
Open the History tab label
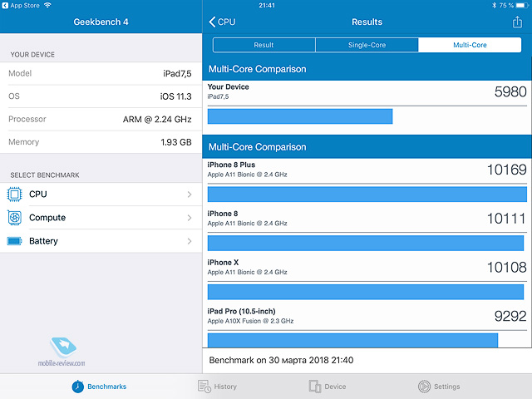[x=225, y=387]
